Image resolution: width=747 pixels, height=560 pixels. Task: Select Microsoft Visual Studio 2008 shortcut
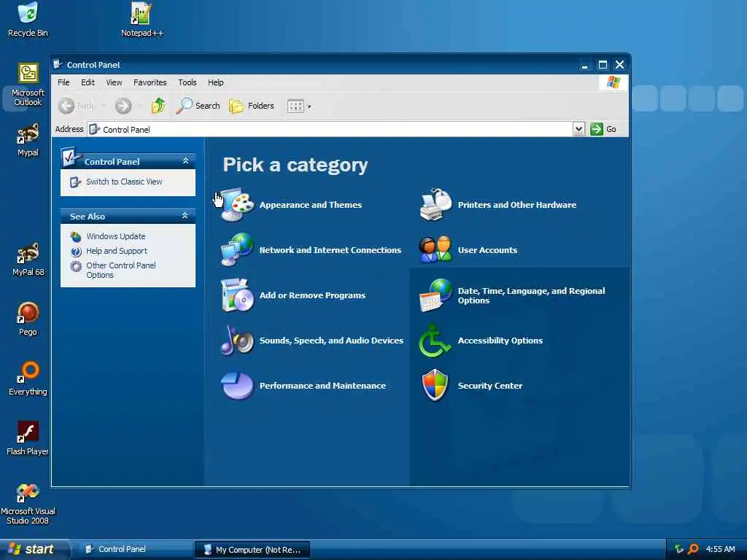(x=28, y=504)
